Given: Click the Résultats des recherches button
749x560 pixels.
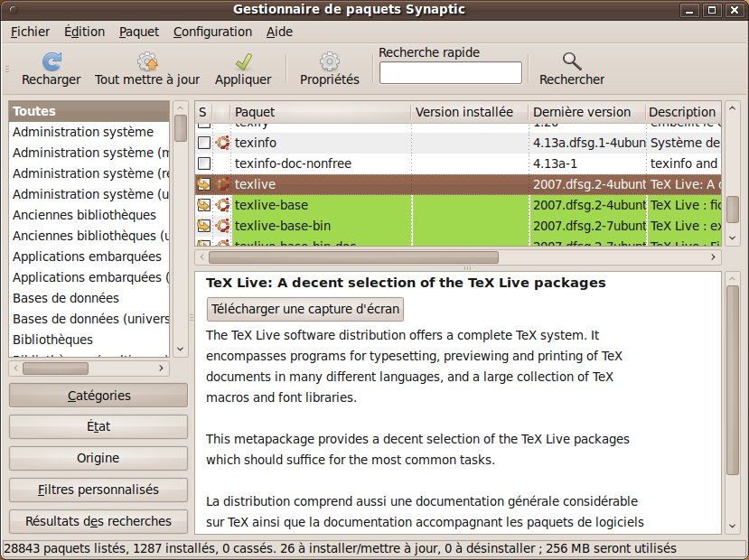Looking at the screenshot, I should tap(98, 521).
